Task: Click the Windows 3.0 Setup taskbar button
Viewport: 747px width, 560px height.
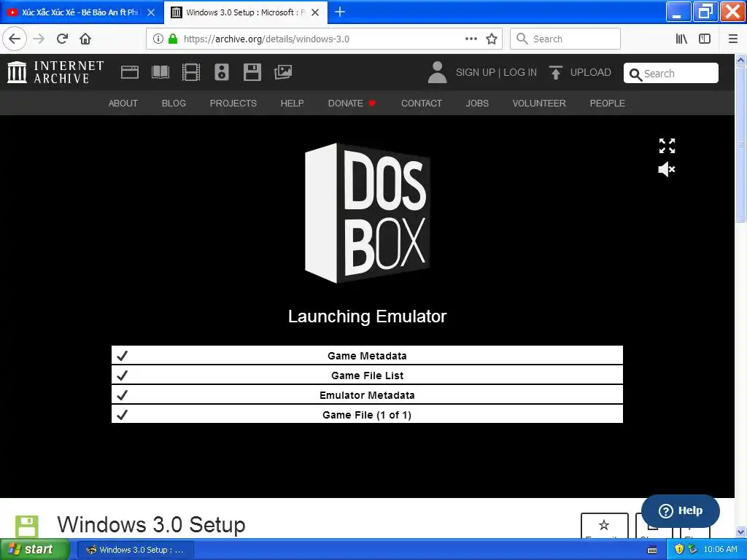Action: [x=135, y=550]
